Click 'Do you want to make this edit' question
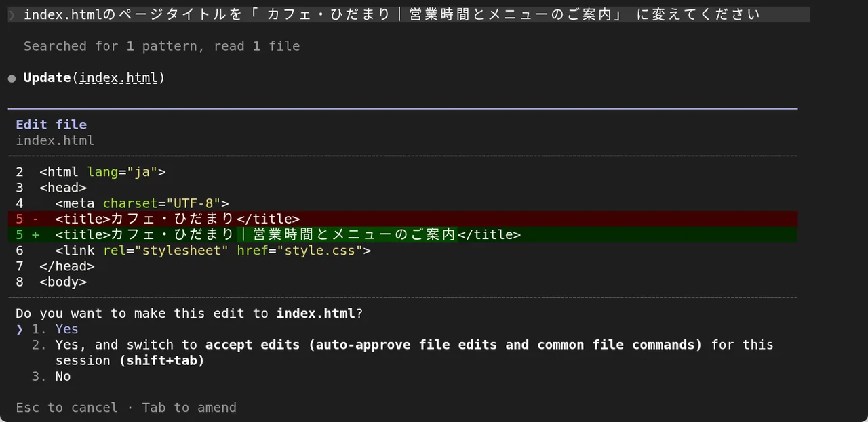The width and height of the screenshot is (868, 422). (189, 314)
